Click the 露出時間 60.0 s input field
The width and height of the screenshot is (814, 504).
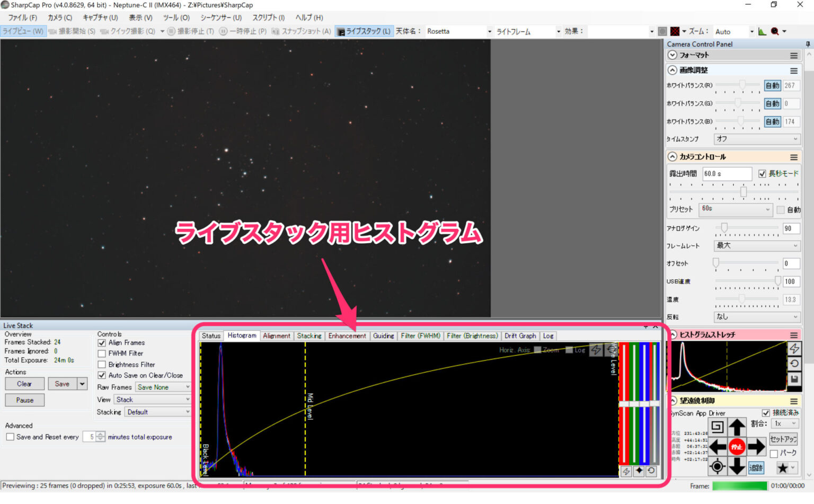[727, 174]
